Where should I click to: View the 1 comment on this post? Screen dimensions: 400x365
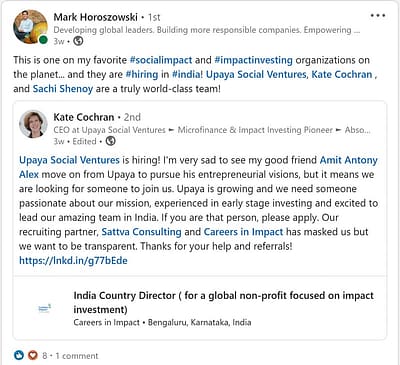[77, 356]
